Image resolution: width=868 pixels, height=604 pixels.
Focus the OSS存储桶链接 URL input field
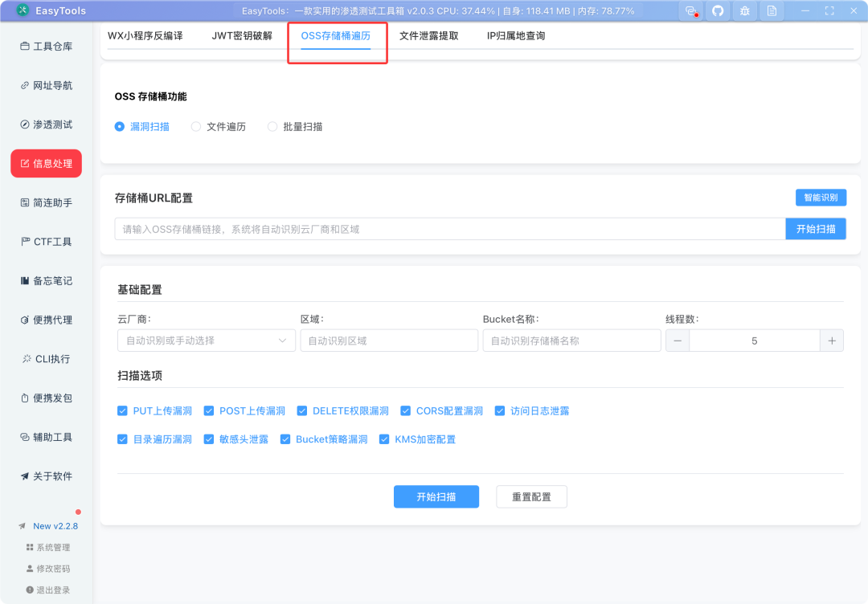[x=450, y=229]
